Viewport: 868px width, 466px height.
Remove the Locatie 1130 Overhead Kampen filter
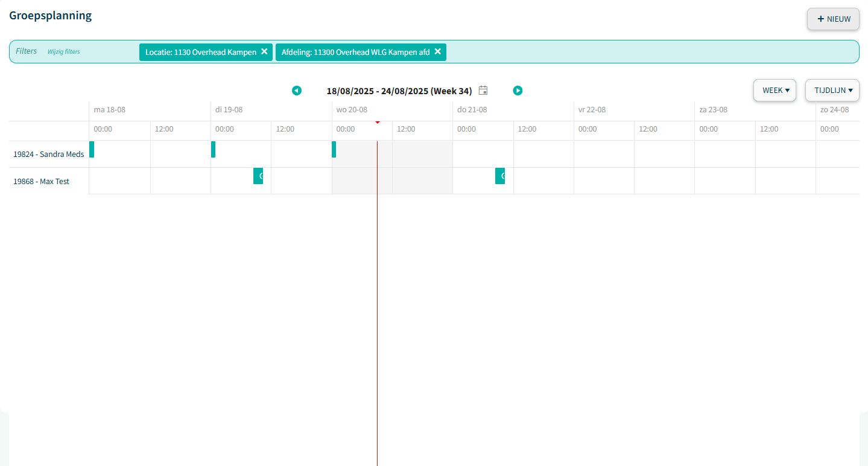264,52
